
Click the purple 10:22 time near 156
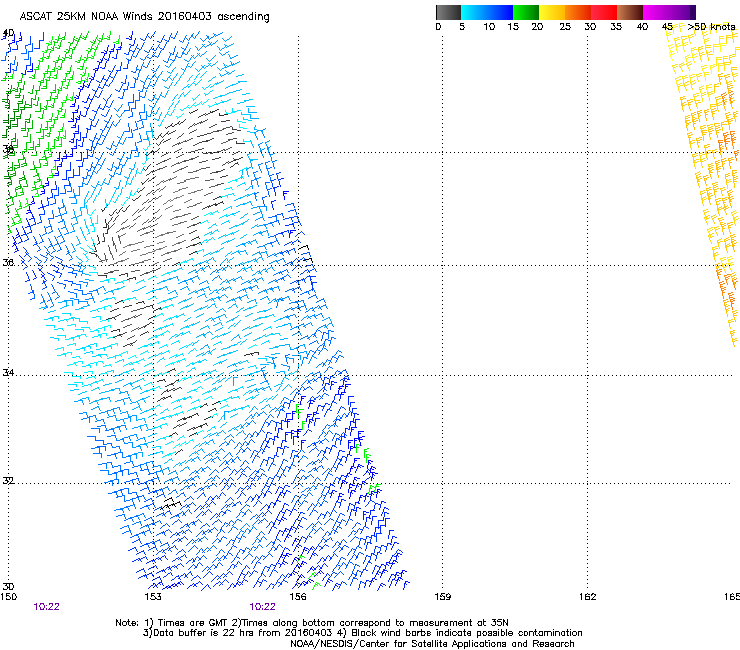tap(262, 607)
